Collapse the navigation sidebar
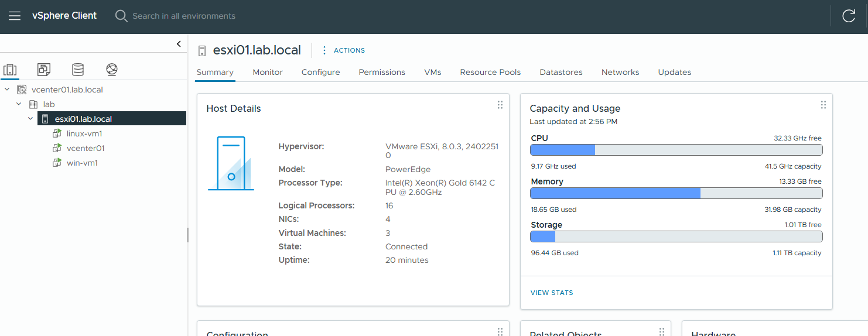 [x=179, y=44]
